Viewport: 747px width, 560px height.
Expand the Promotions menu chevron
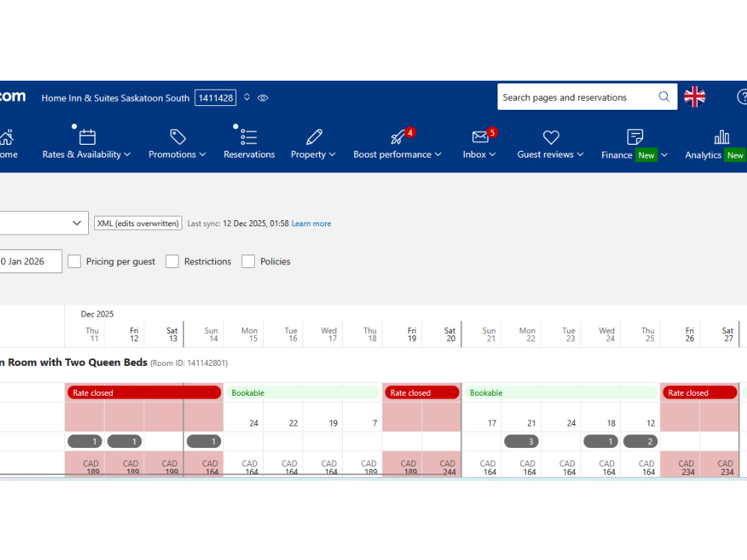[x=202, y=155]
